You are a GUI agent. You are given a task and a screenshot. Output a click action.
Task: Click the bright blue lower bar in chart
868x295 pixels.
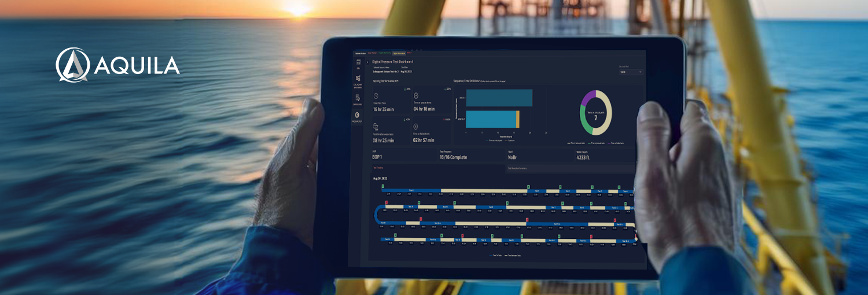click(491, 119)
